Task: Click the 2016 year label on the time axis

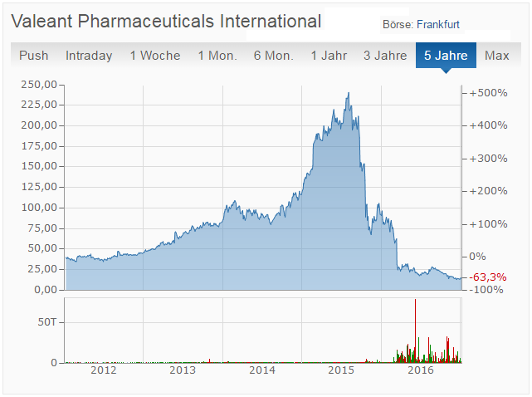Action: pyautogui.click(x=421, y=371)
